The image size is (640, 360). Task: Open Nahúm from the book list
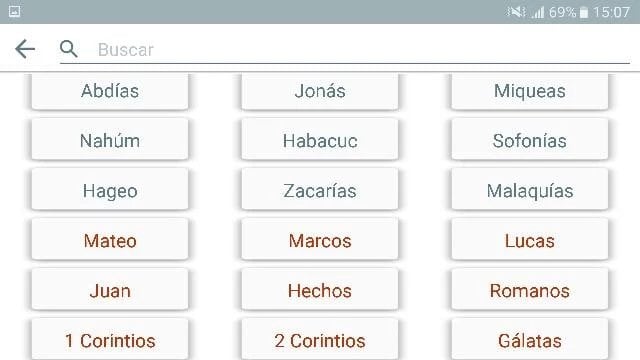click(110, 139)
